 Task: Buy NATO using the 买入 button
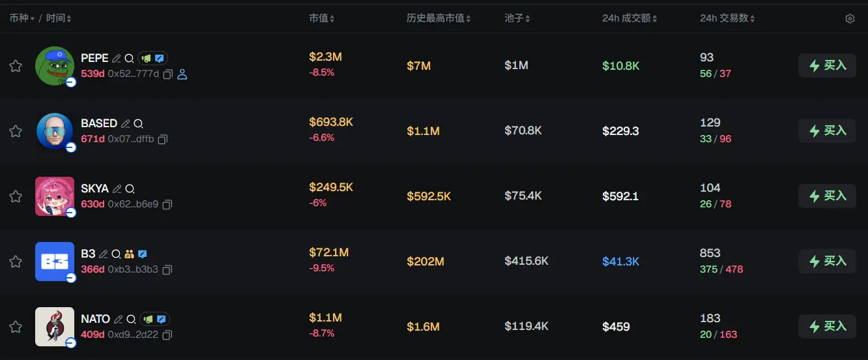point(827,326)
